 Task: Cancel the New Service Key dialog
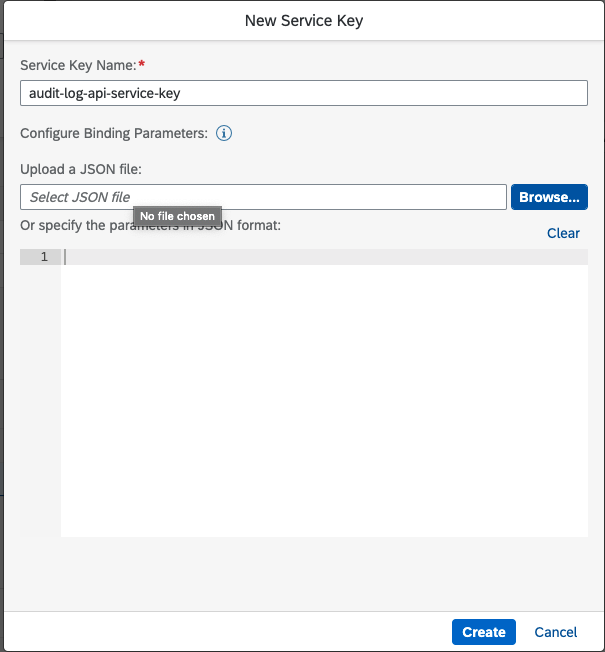click(555, 632)
